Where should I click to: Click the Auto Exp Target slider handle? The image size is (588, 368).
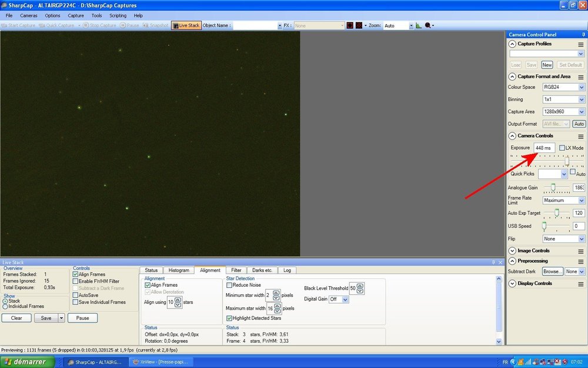point(557,213)
